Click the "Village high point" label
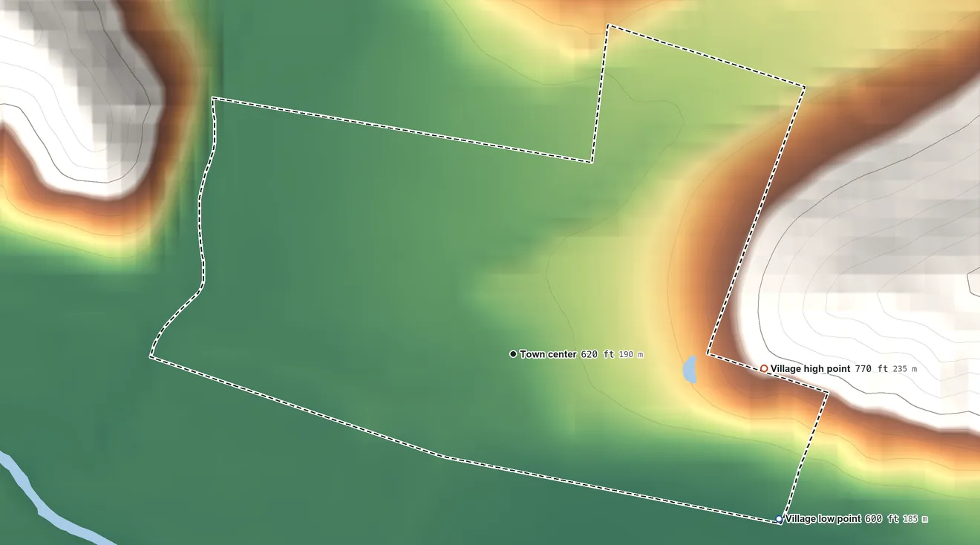 (810, 368)
